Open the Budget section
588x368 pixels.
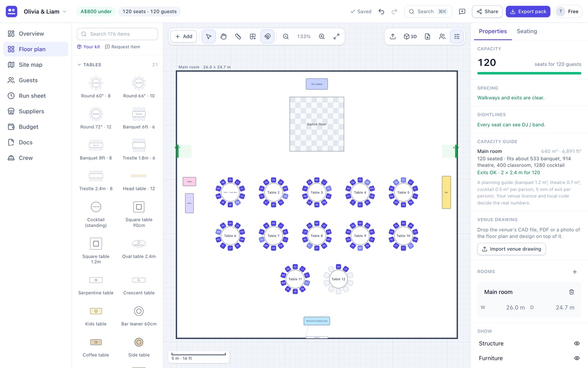36,127
